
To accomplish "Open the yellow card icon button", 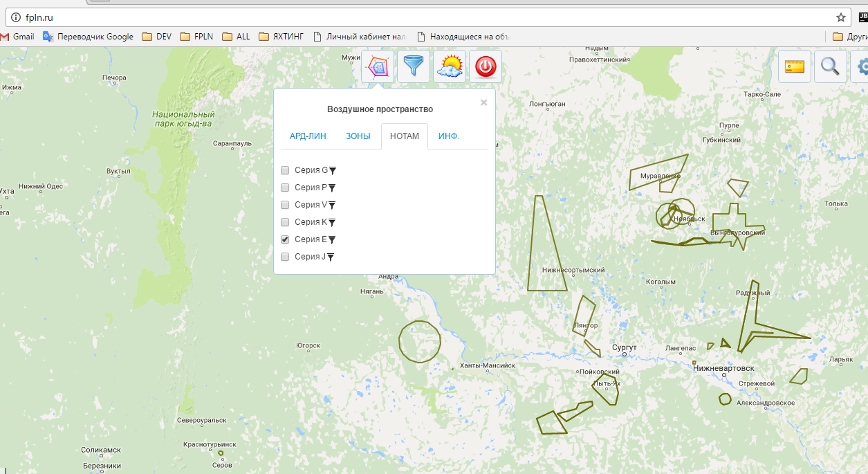I will pos(795,66).
